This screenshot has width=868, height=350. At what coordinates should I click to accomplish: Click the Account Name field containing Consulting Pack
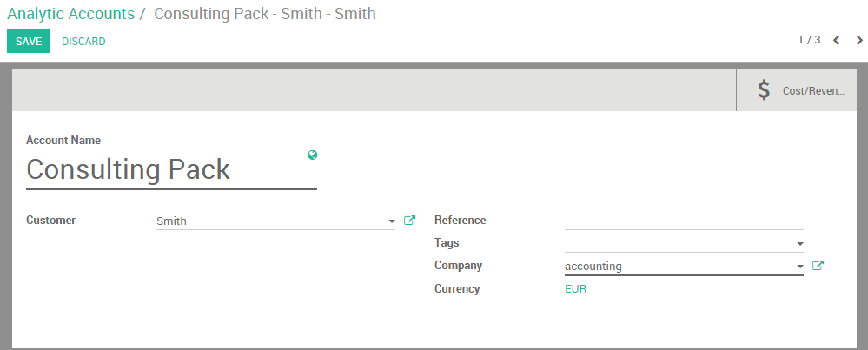(x=170, y=169)
